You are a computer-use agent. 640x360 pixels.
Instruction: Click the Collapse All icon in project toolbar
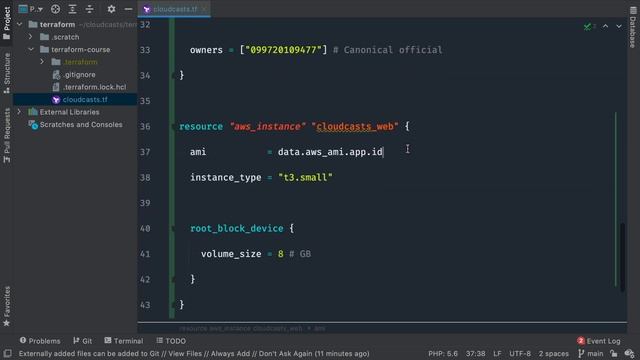(x=89, y=9)
